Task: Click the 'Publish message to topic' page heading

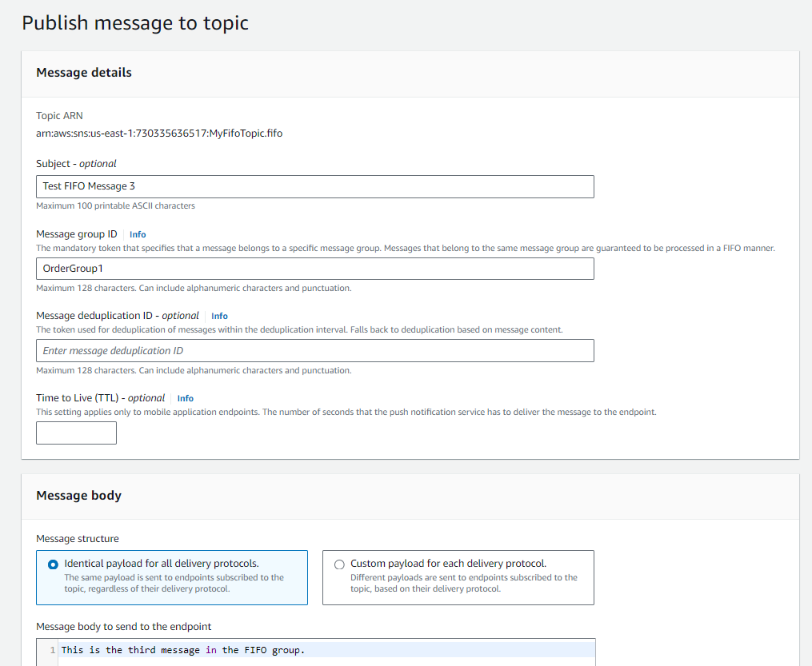Action: click(x=135, y=22)
